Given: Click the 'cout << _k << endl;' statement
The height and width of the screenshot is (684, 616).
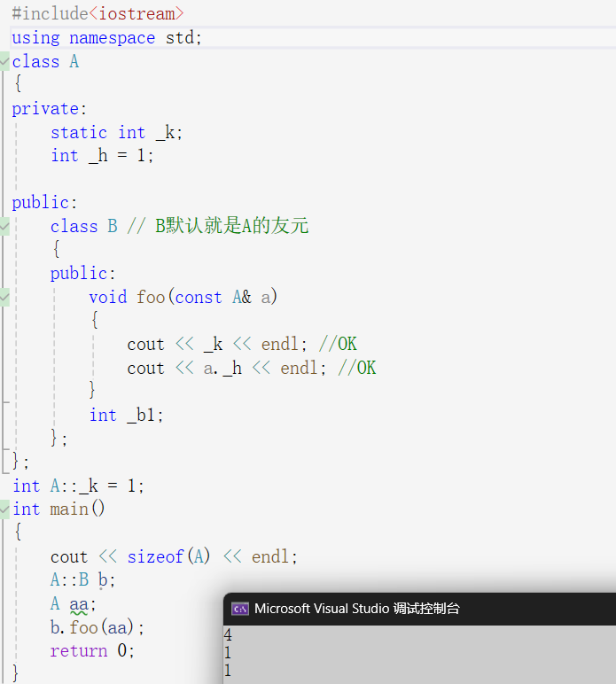Looking at the screenshot, I should point(218,344).
